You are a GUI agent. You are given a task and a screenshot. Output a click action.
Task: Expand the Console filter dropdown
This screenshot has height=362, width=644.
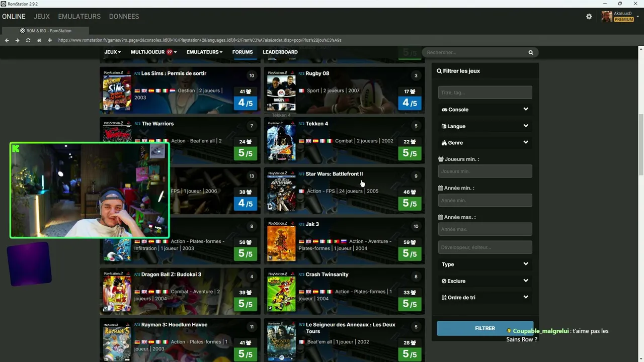click(x=485, y=110)
